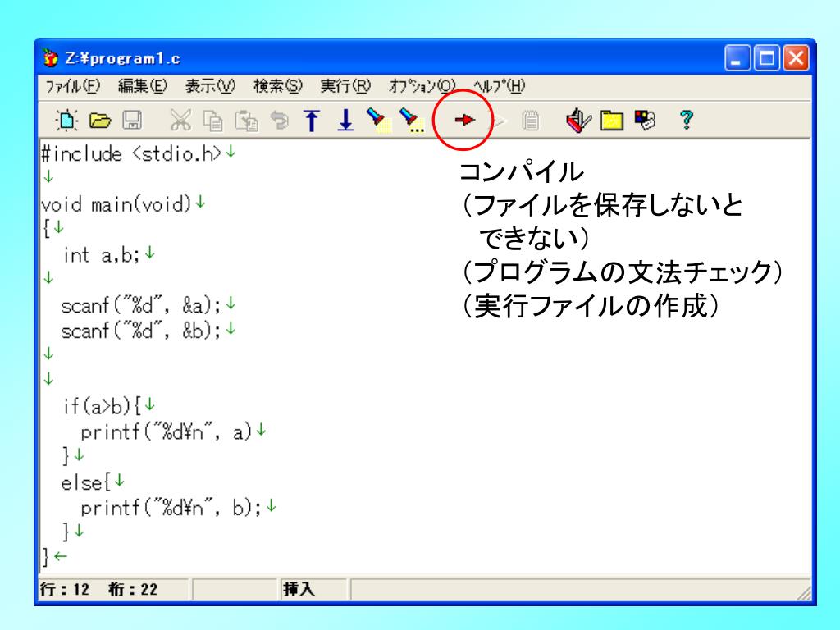Jump to bottom with blue down arrow
The image size is (840, 630).
click(346, 121)
